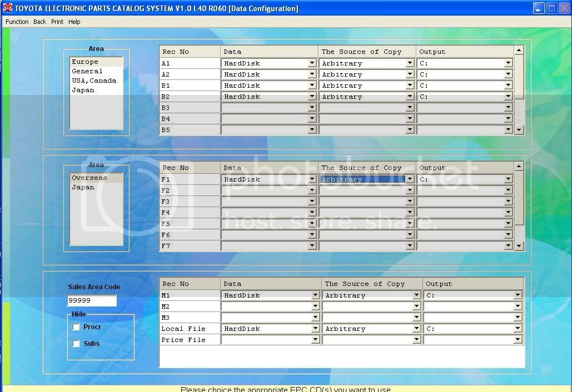
Task: Enable the Subs hide checkbox
Action: point(77,344)
